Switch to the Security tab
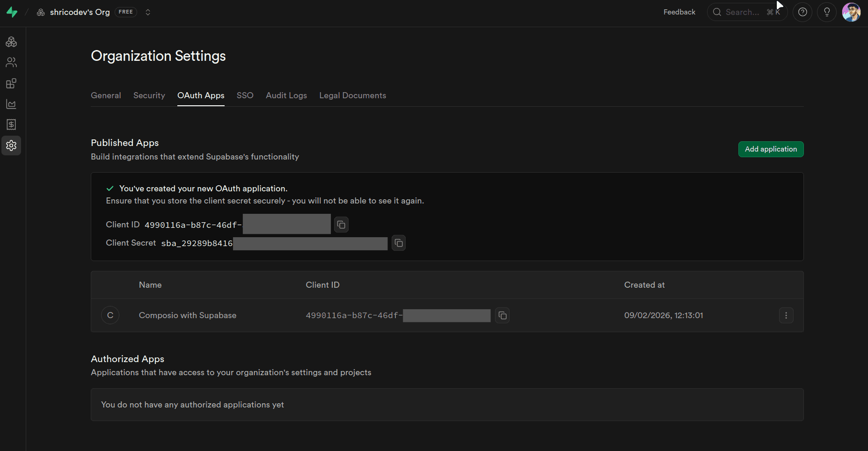 pos(149,95)
